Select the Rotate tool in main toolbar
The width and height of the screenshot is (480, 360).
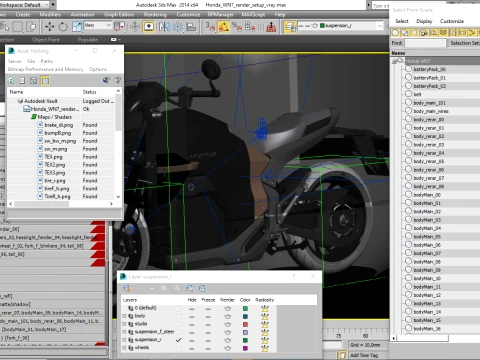click(x=63, y=26)
